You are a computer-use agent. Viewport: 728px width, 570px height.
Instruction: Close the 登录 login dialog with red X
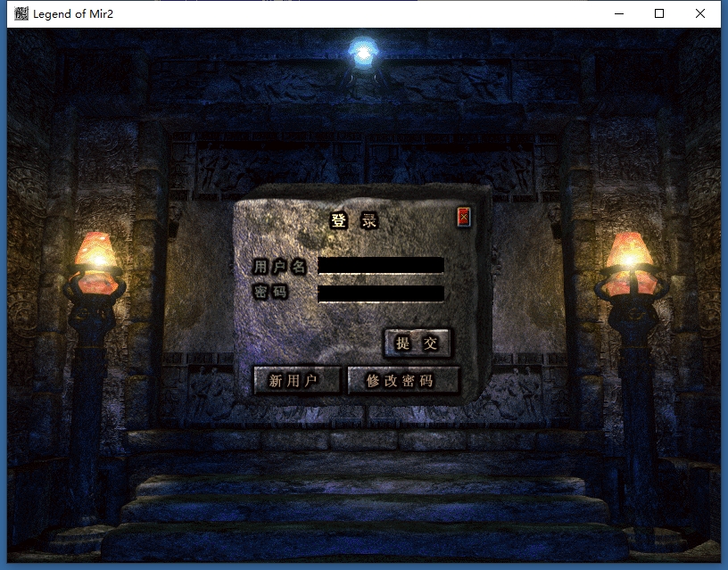463,217
